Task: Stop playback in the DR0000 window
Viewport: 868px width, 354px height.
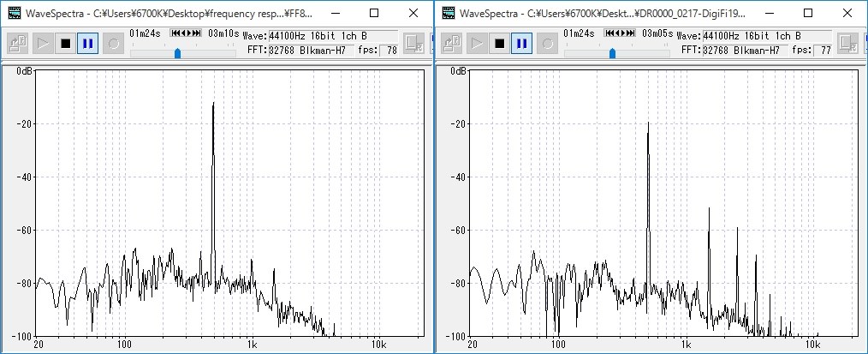Action: point(501,43)
